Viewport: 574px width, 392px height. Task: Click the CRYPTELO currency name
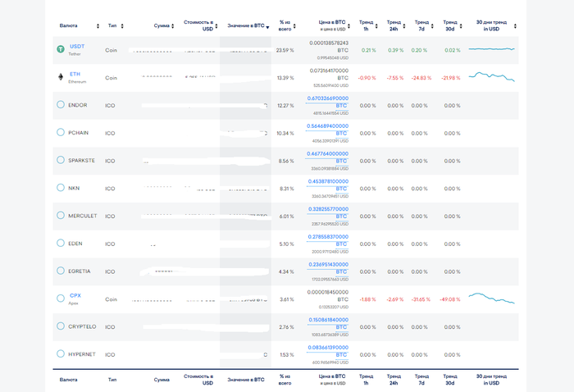pyautogui.click(x=82, y=326)
